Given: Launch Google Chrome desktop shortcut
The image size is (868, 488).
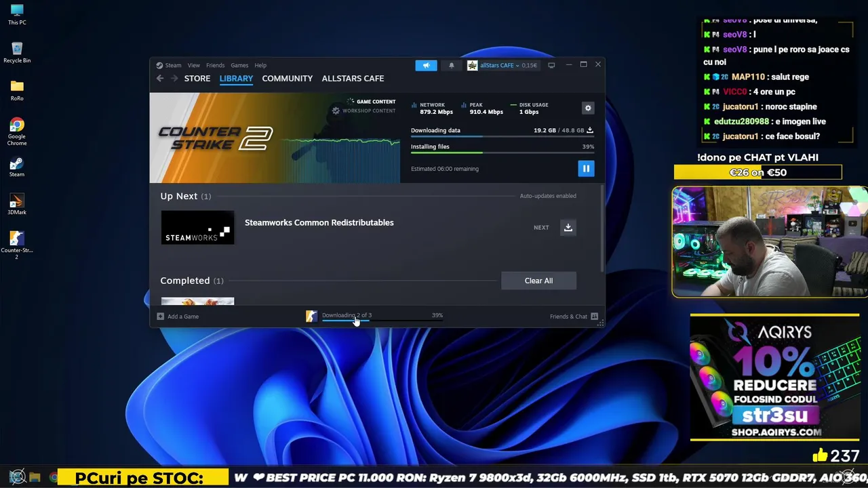Looking at the screenshot, I should pos(17,131).
